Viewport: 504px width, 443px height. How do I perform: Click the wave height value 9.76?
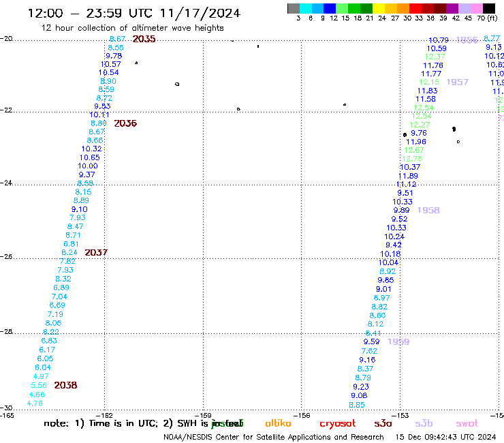[x=419, y=133]
